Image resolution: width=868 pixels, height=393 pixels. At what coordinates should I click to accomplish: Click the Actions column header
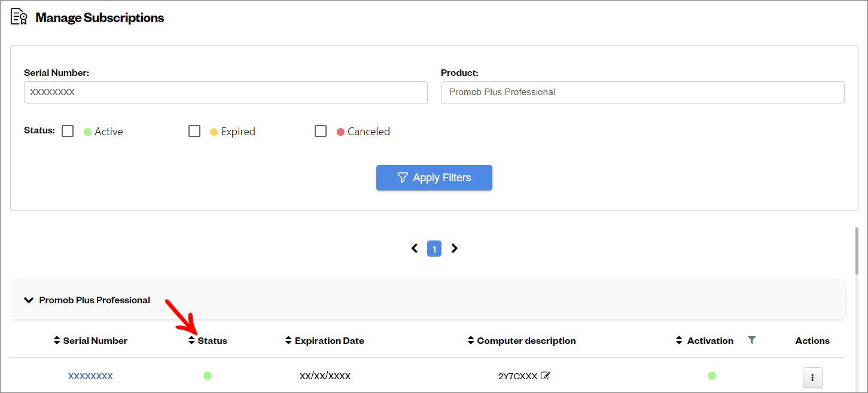coord(812,340)
